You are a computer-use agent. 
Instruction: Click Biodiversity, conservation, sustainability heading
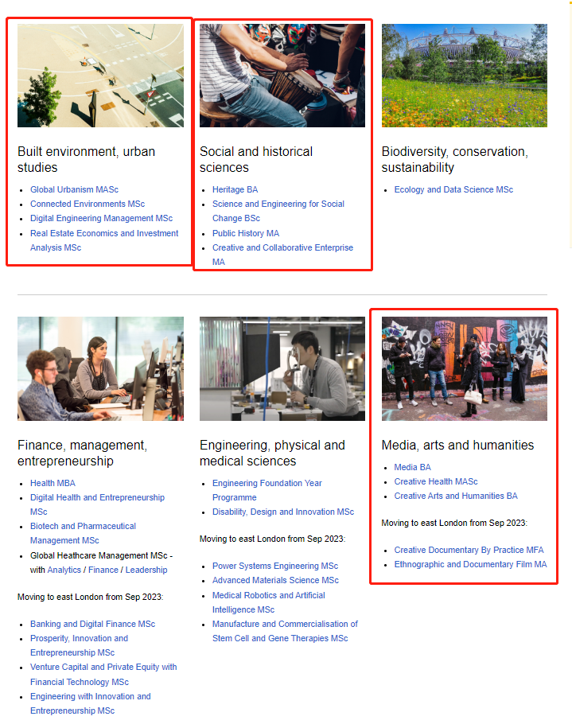tap(454, 159)
